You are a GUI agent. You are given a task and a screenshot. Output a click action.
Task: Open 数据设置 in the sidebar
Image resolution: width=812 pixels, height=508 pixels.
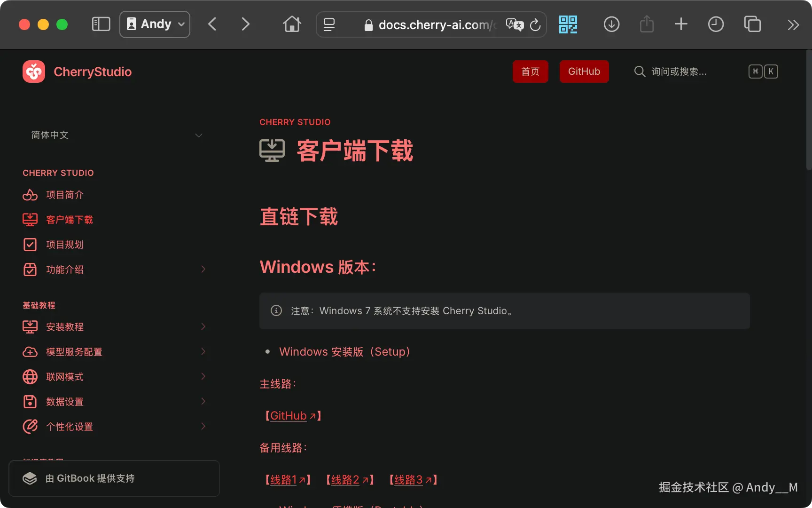[x=65, y=402]
